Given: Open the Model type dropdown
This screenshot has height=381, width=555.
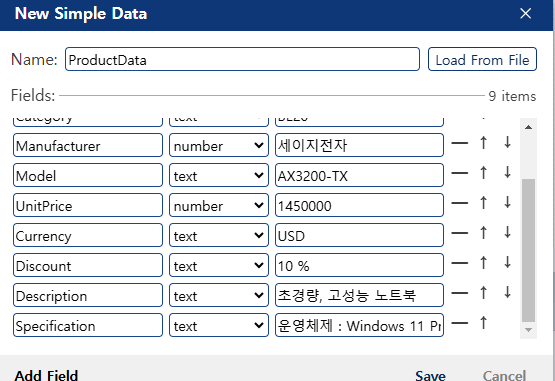Looking at the screenshot, I should point(219,175).
